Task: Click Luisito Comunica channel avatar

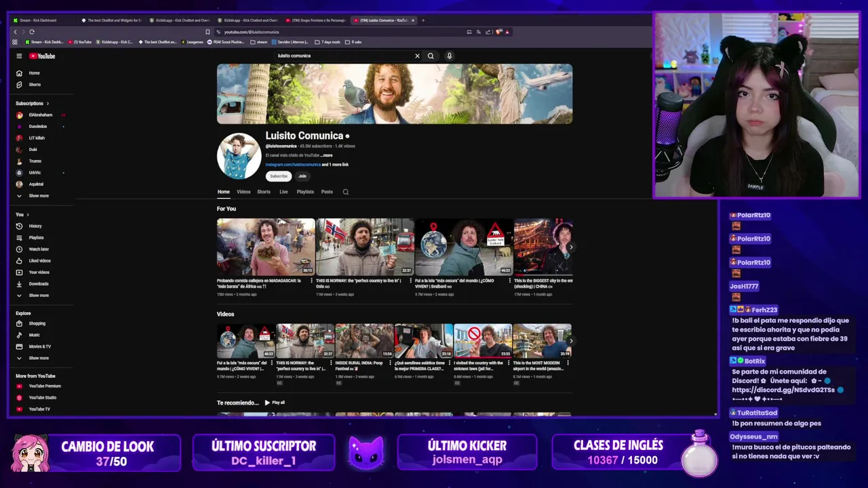Action: tap(239, 155)
